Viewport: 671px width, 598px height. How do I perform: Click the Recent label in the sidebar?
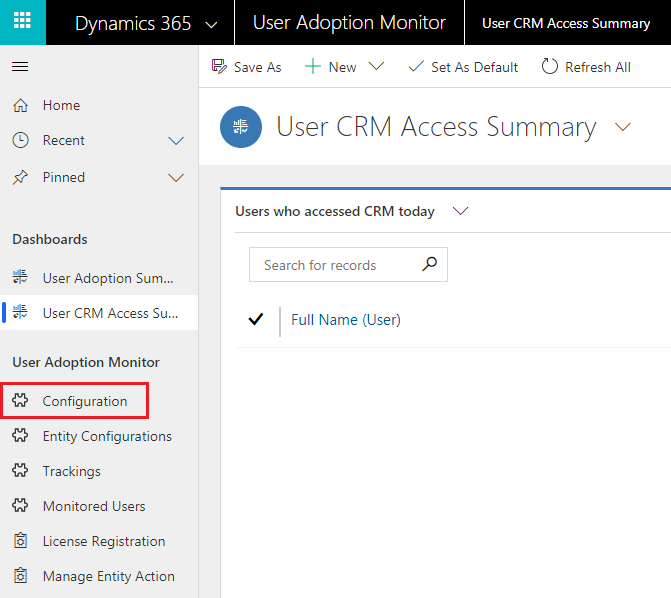click(64, 140)
